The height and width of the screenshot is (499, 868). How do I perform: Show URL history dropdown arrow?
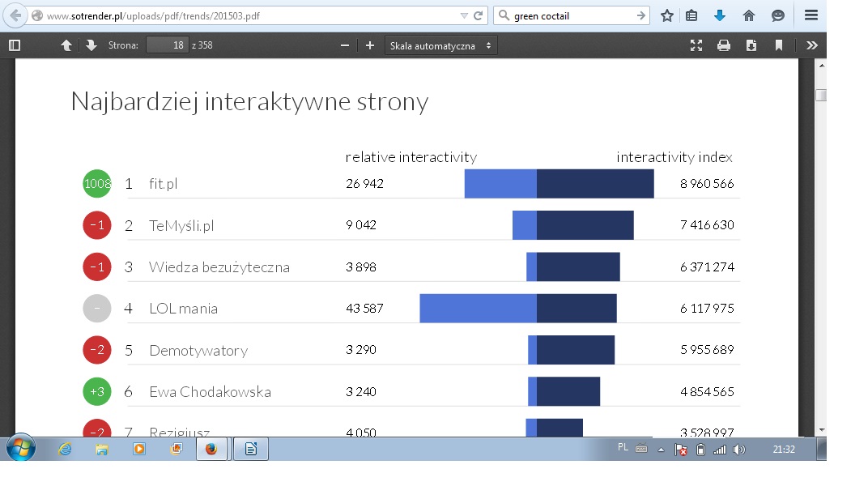coord(464,15)
